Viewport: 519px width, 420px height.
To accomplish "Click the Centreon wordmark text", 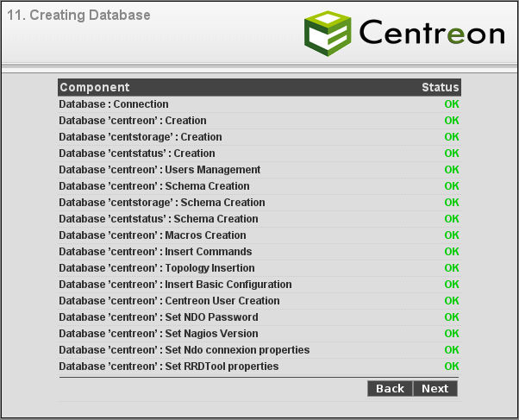I will (x=432, y=32).
